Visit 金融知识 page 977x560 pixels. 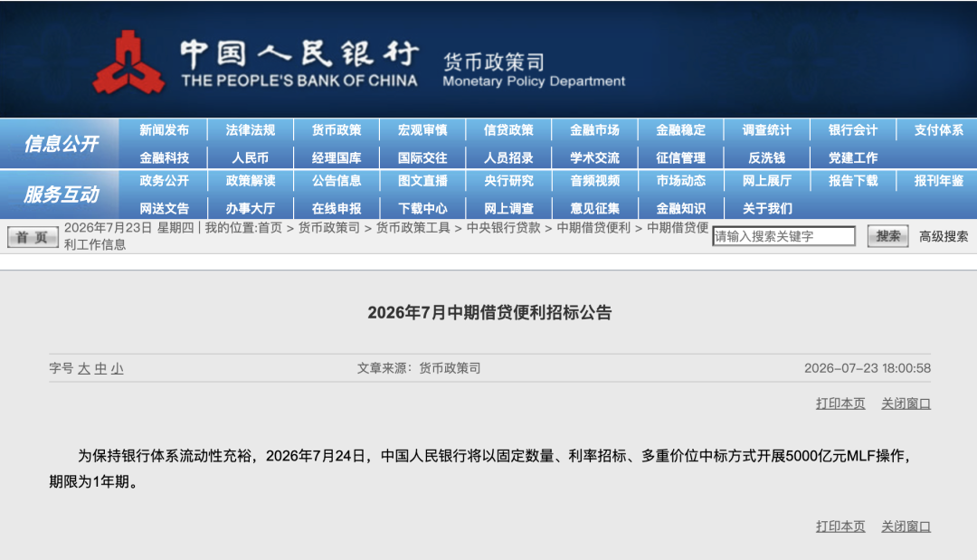tap(680, 208)
